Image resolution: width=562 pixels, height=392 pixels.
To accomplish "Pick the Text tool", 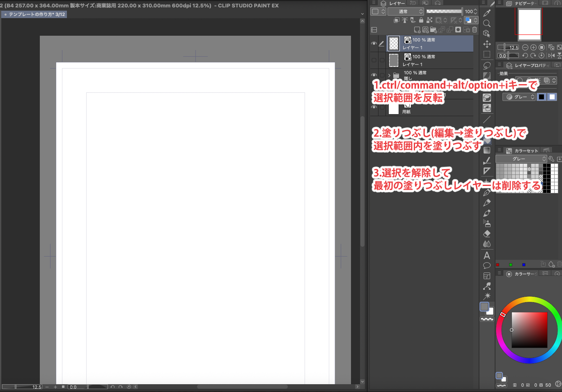I will click(487, 255).
